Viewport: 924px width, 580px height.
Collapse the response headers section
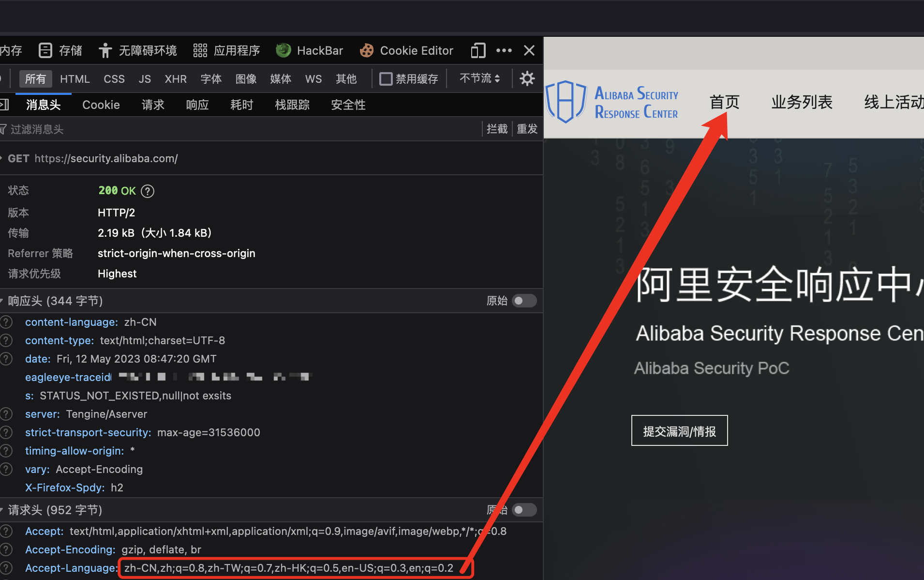[2, 301]
